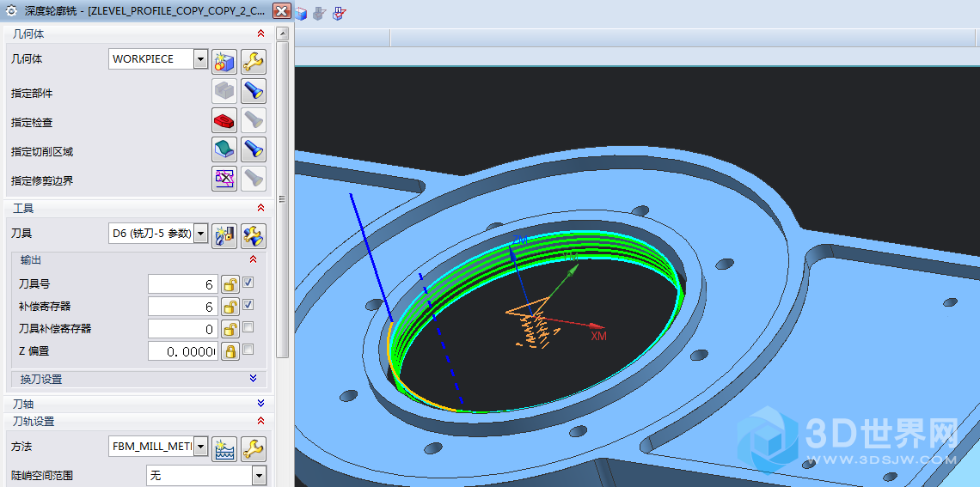Expand the 刀轴 section

point(260,403)
